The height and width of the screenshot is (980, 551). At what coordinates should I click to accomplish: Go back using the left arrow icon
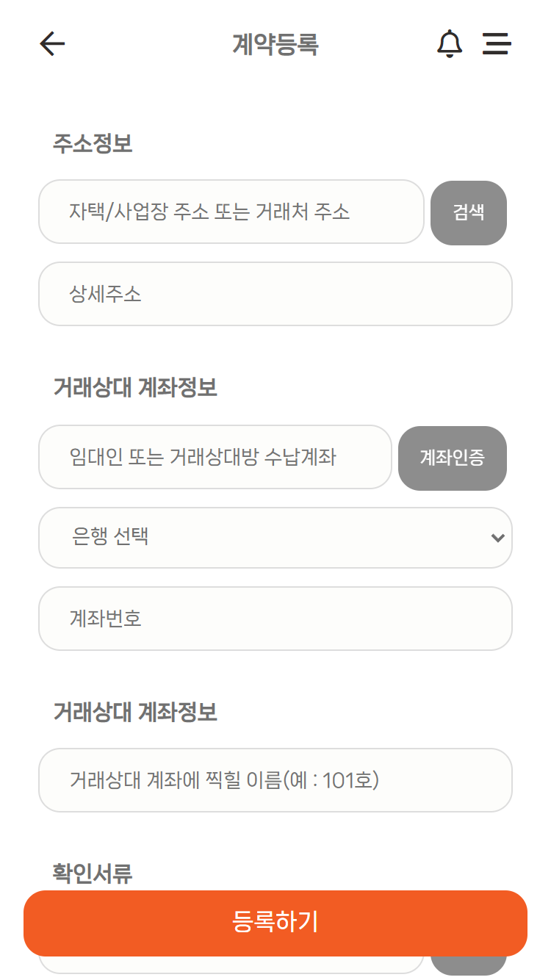click(52, 44)
